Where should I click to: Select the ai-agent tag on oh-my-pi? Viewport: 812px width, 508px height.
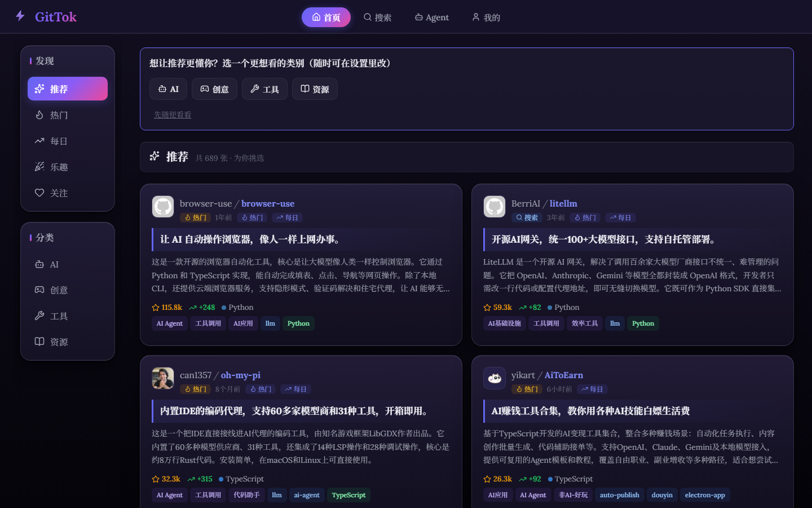tap(307, 495)
